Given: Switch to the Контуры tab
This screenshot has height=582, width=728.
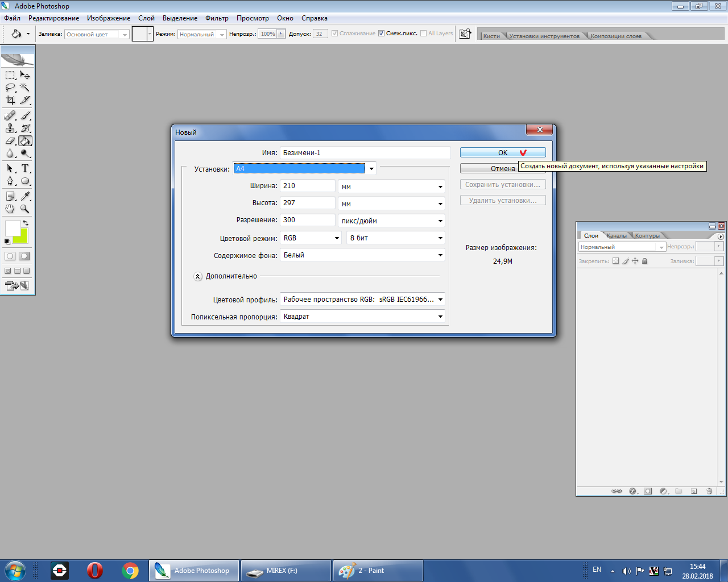Looking at the screenshot, I should (x=647, y=235).
